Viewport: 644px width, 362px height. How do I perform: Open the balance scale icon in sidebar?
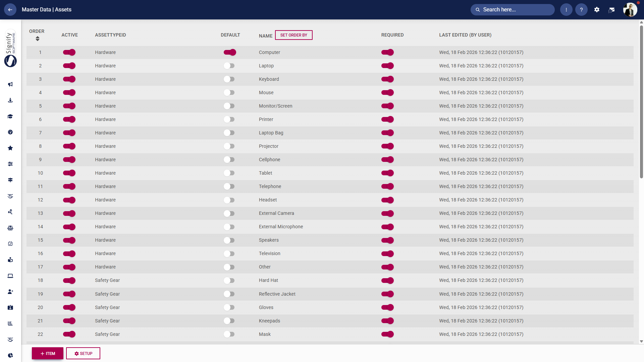10,228
